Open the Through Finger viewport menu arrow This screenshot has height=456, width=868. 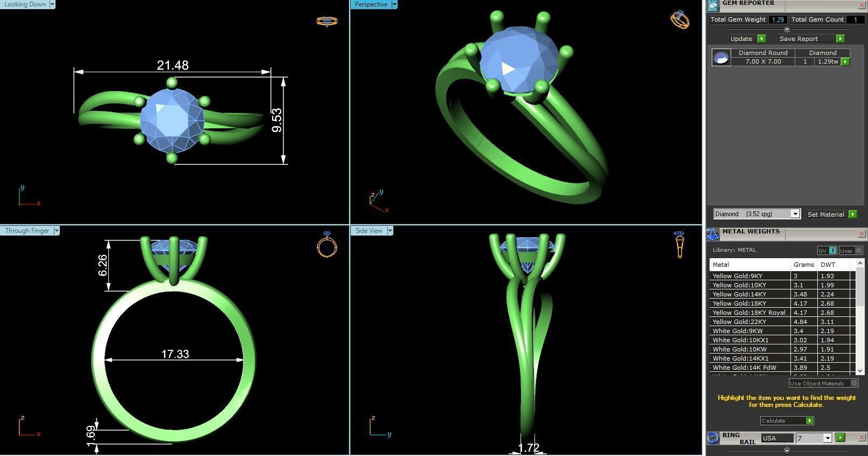[56, 231]
